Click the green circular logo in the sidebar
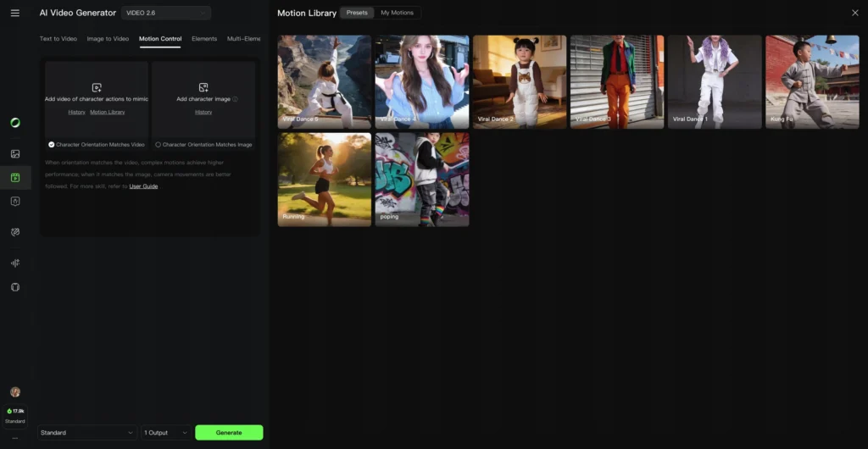868x449 pixels. 14,123
